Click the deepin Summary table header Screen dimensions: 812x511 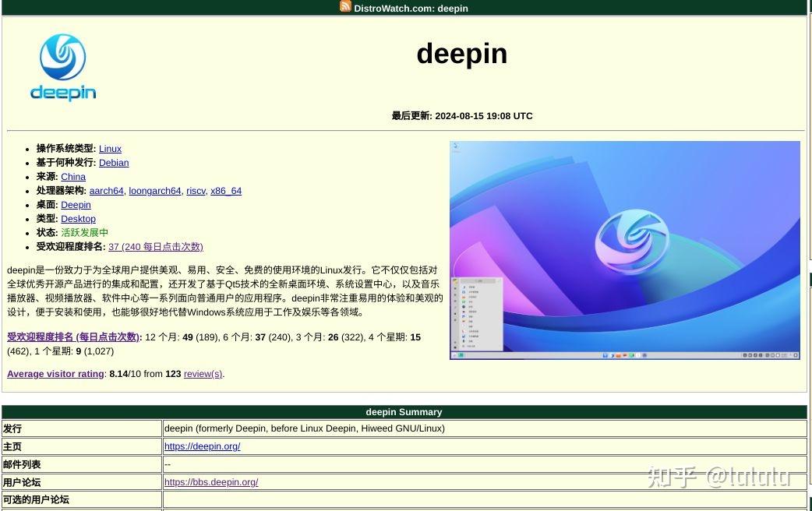(404, 412)
